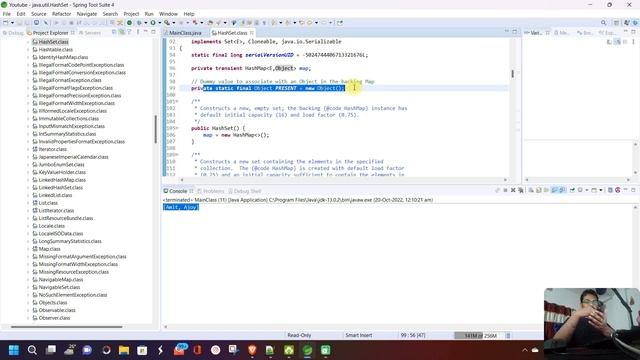Screen dimensions: 640x360
Task: Open the Brave browser taskbar icon
Action: pos(252,350)
